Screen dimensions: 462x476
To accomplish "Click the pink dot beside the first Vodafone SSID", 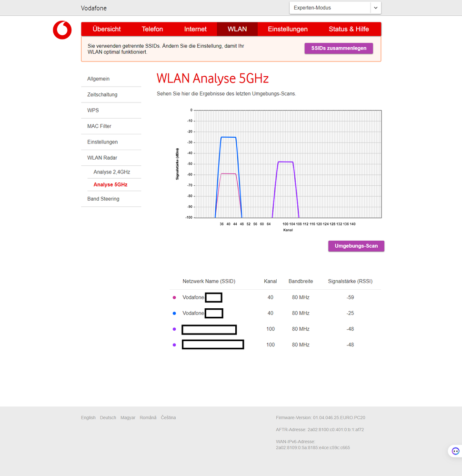I will pyautogui.click(x=174, y=297).
